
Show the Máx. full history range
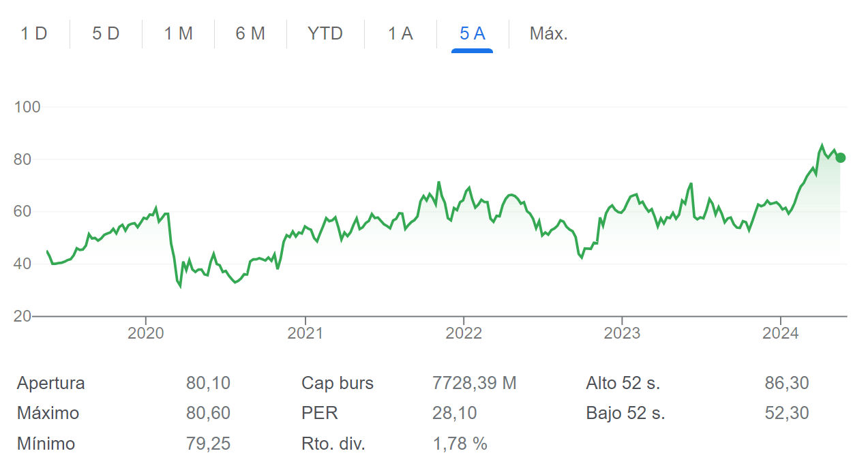coord(549,33)
